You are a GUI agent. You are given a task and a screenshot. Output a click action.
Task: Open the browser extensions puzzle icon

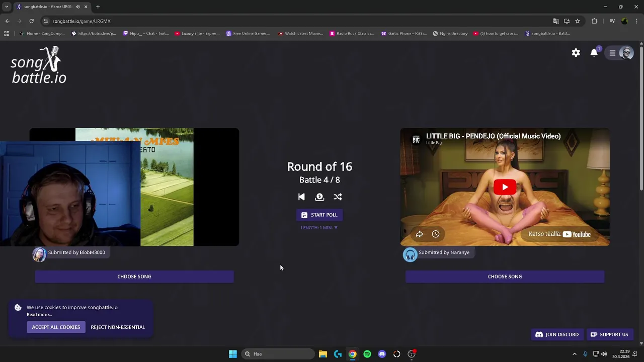[595, 21]
